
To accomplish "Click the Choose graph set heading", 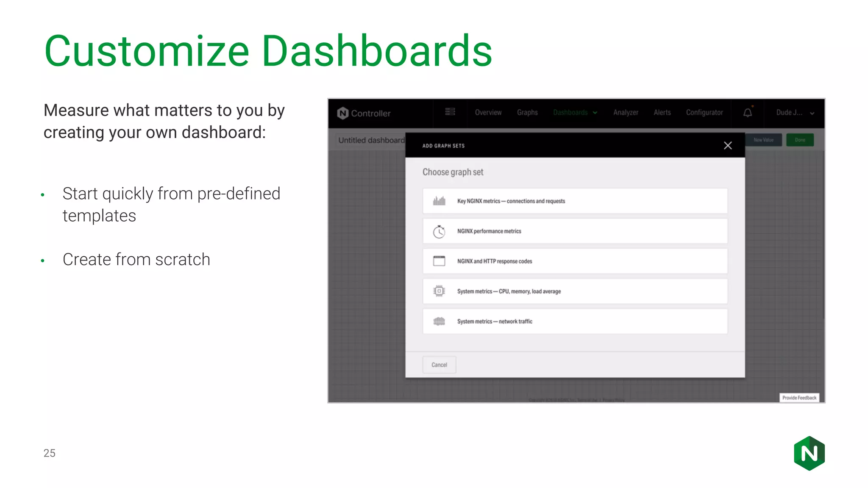I will (453, 172).
